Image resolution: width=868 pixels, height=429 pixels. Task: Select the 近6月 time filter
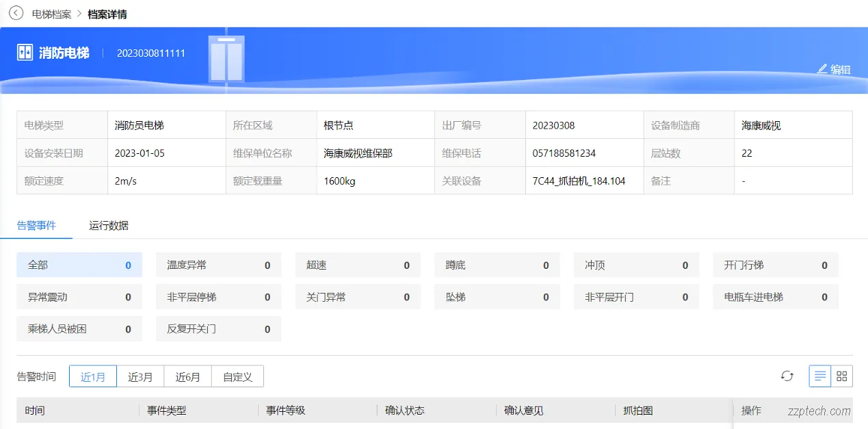click(187, 376)
